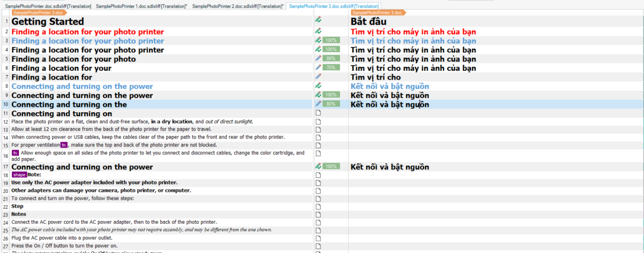Click segment 22 untranslated page icon
Viewport: 644px width, 253px height.
tap(318, 206)
